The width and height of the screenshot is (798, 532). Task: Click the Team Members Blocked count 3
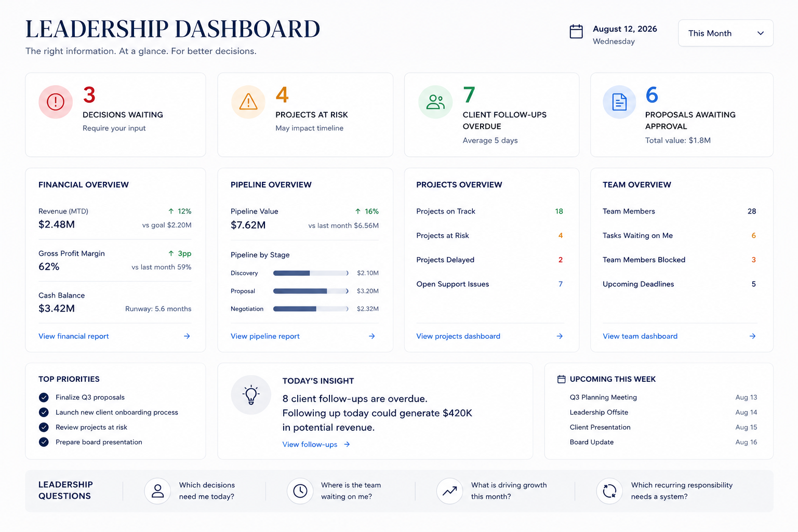click(754, 260)
